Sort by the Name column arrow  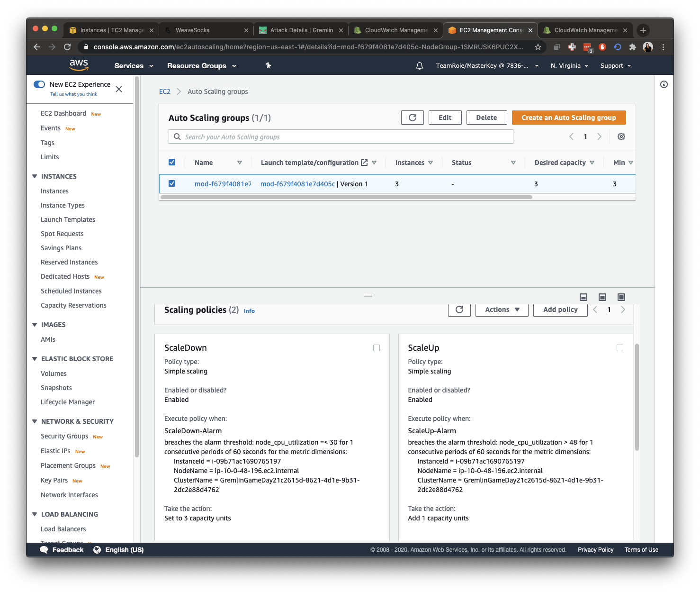pos(240,163)
